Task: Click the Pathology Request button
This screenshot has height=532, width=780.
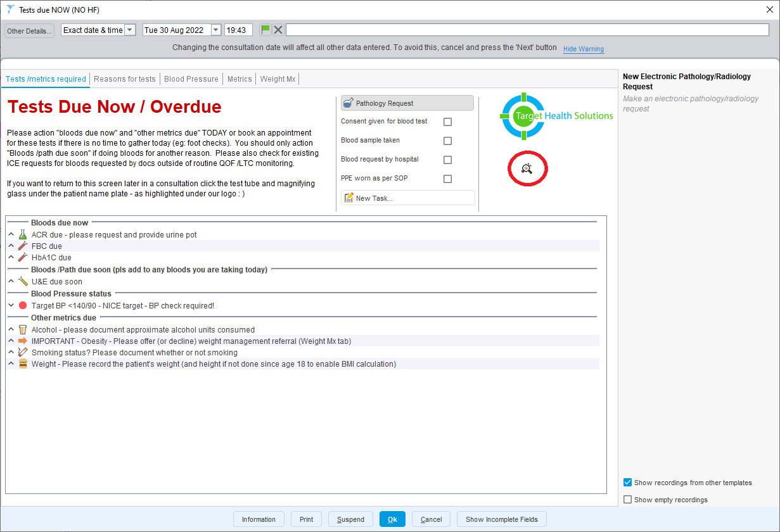Action: 407,103
